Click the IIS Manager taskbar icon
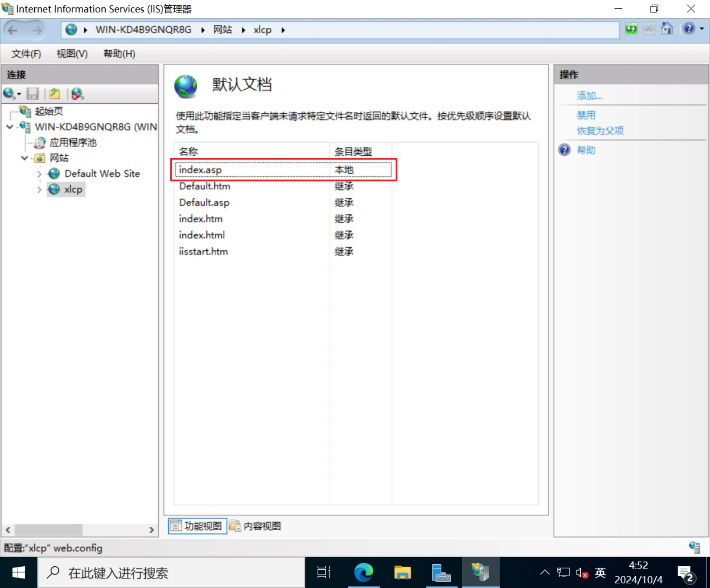The image size is (710, 588). pos(481,573)
